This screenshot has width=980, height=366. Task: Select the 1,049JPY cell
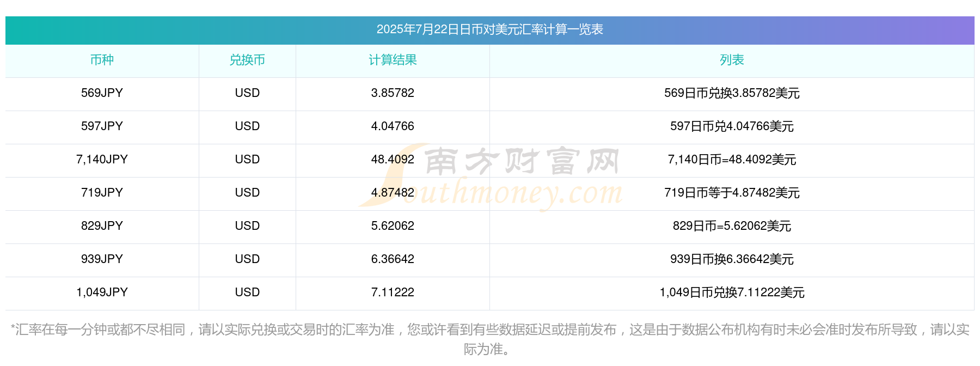pos(102,292)
